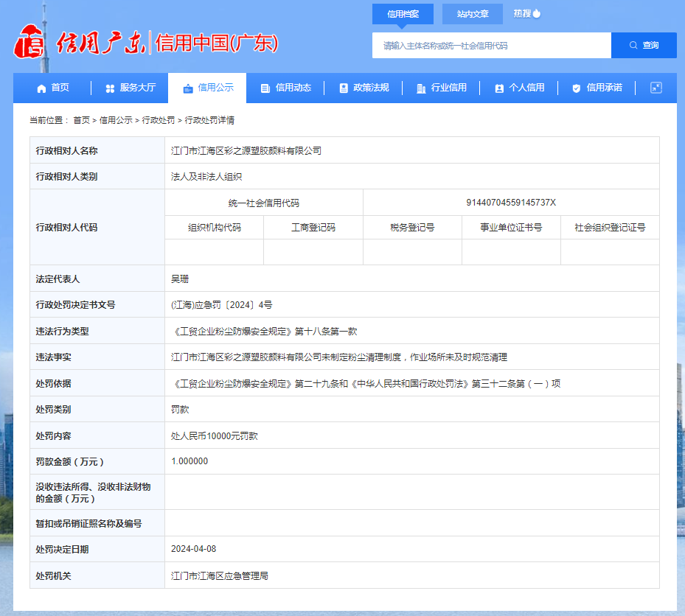Image resolution: width=685 pixels, height=616 pixels.
Task: Open the 个人信用 navigation menu item
Action: [519, 88]
